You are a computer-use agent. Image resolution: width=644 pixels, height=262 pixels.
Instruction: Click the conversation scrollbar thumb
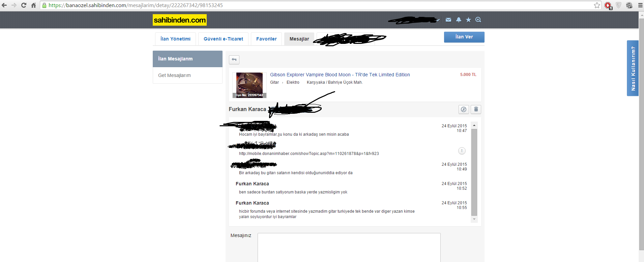pos(474,172)
